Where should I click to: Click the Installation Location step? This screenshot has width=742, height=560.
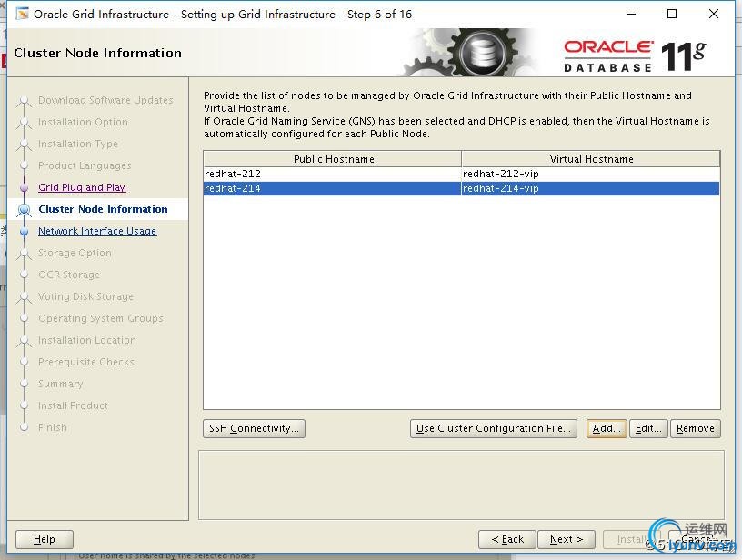87,340
